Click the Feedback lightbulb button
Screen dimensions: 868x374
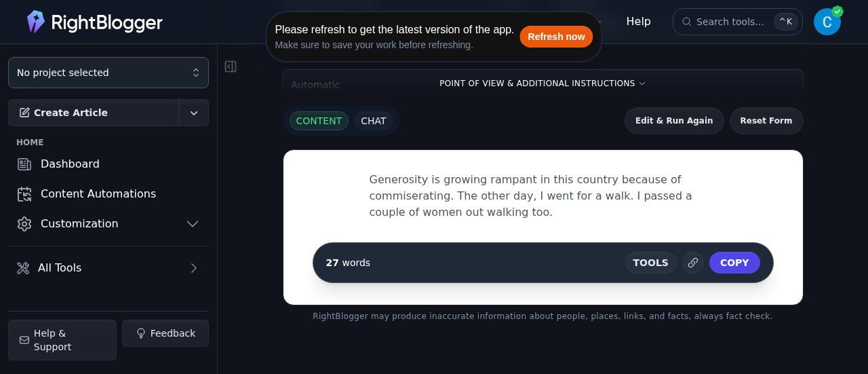coord(165,333)
